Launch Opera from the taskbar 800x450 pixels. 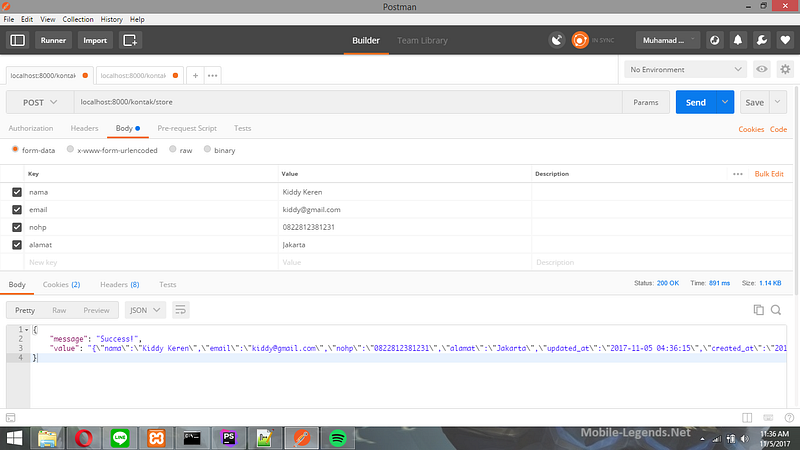click(x=84, y=438)
